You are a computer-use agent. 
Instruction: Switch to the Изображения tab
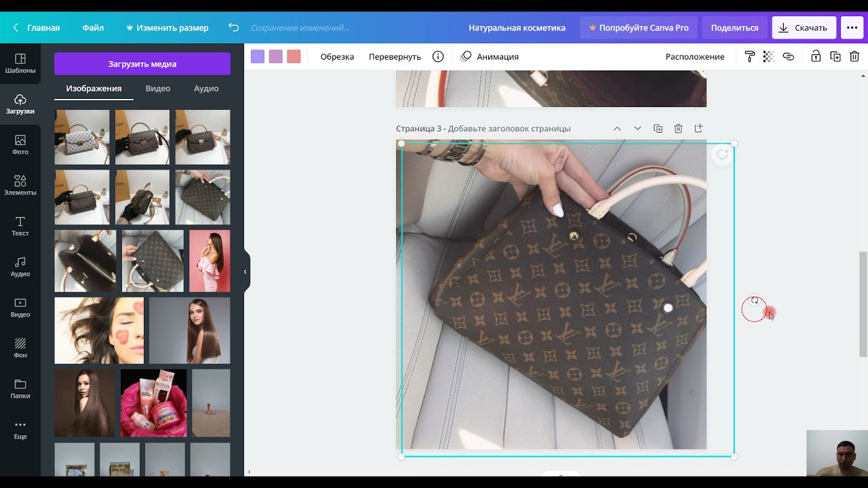click(94, 88)
